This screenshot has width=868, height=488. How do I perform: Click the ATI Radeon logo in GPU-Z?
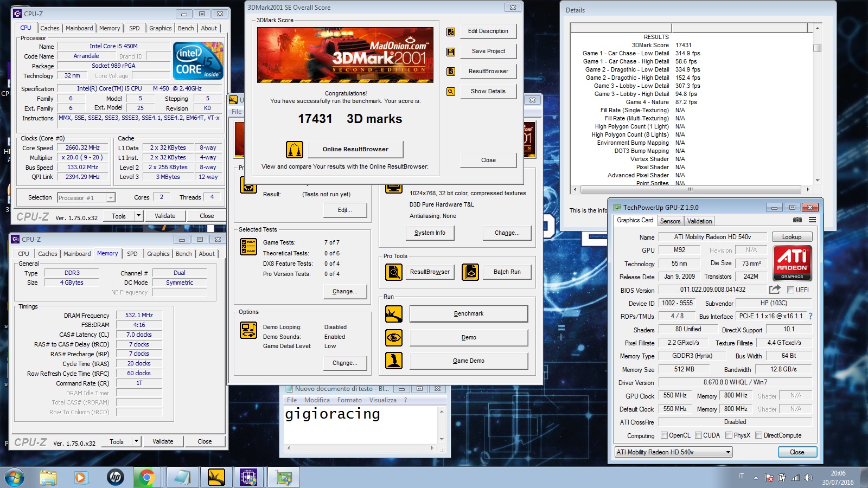click(x=792, y=263)
